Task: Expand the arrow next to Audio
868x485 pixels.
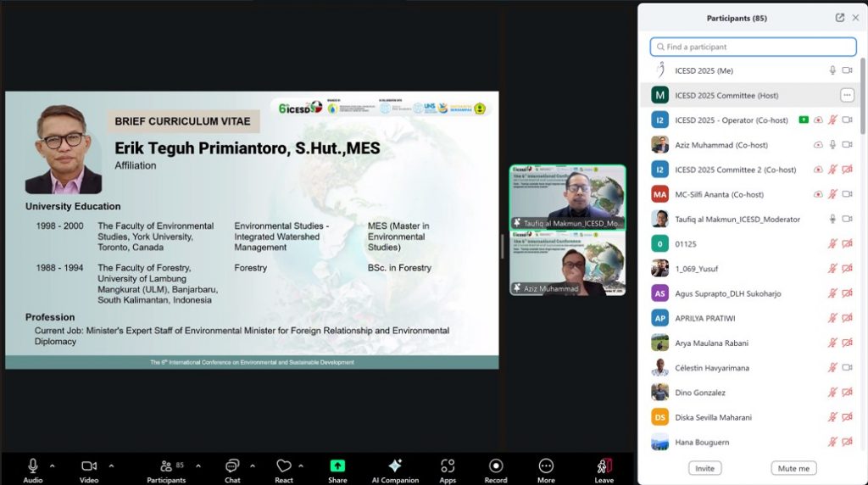Action: pyautogui.click(x=53, y=465)
